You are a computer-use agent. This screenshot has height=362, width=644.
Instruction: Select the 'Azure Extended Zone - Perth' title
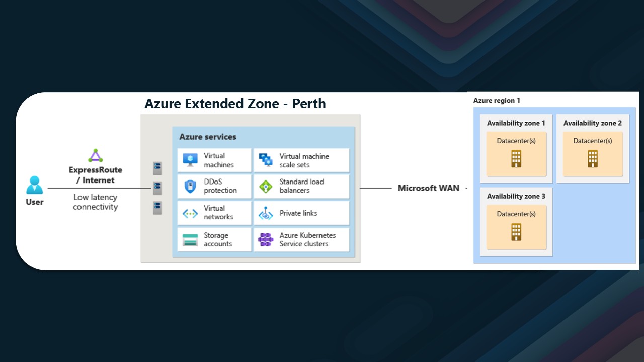coord(235,104)
